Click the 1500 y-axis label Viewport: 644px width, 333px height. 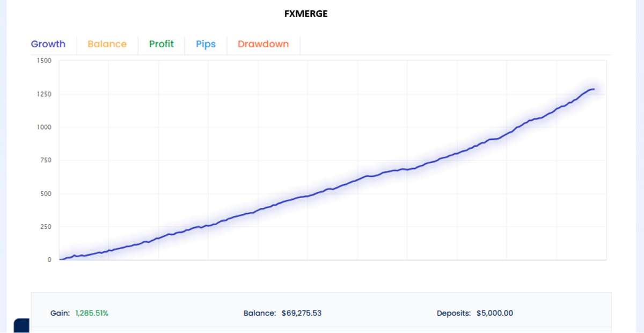point(45,61)
